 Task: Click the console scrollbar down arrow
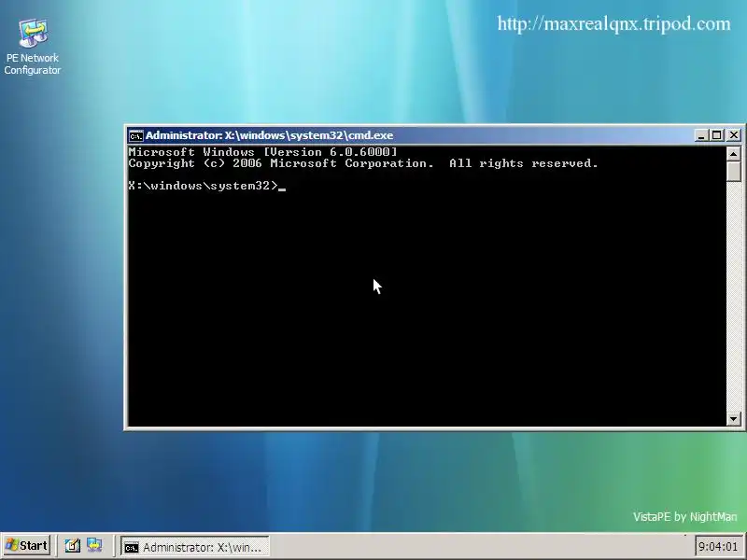point(734,419)
